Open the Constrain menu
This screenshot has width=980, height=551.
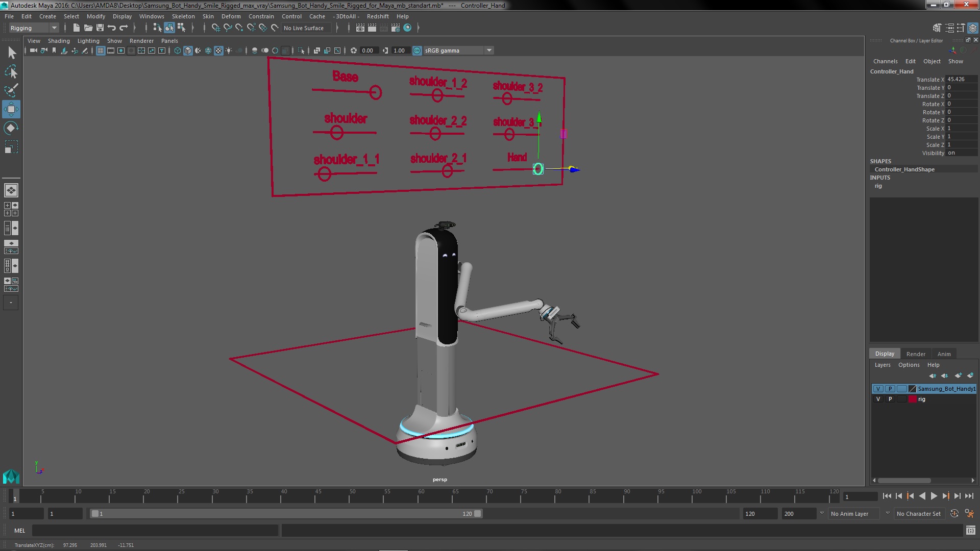[261, 16]
